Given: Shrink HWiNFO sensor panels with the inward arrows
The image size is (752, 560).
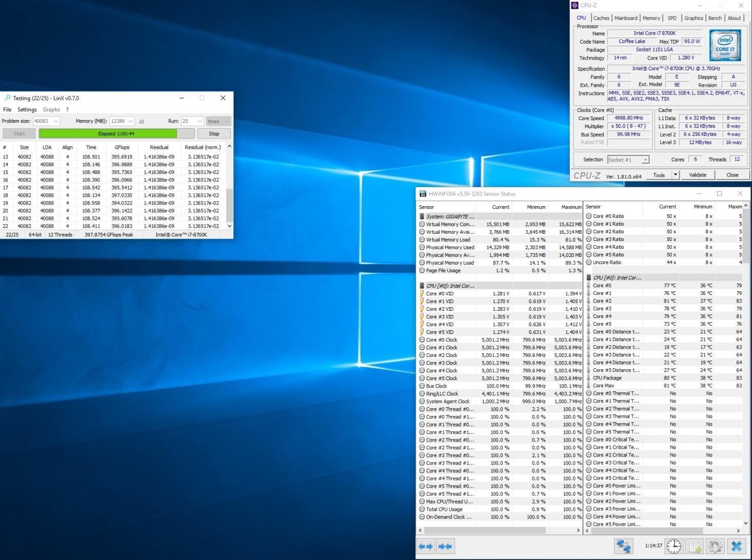Looking at the screenshot, I should pyautogui.click(x=445, y=547).
